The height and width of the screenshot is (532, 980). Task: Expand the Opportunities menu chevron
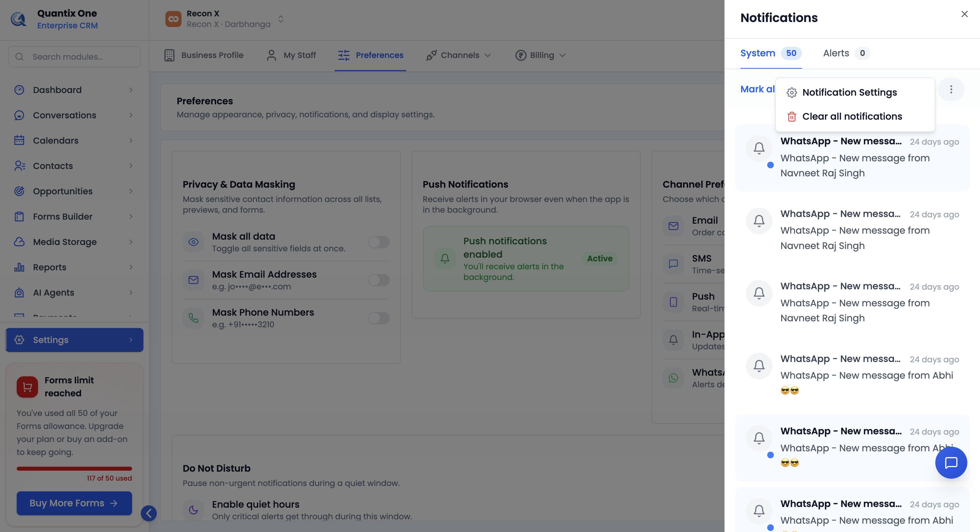tap(131, 191)
